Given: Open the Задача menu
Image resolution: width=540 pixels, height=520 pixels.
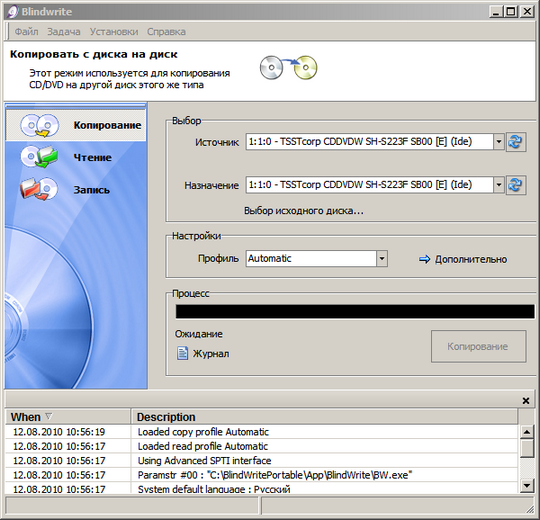Looking at the screenshot, I should [64, 32].
